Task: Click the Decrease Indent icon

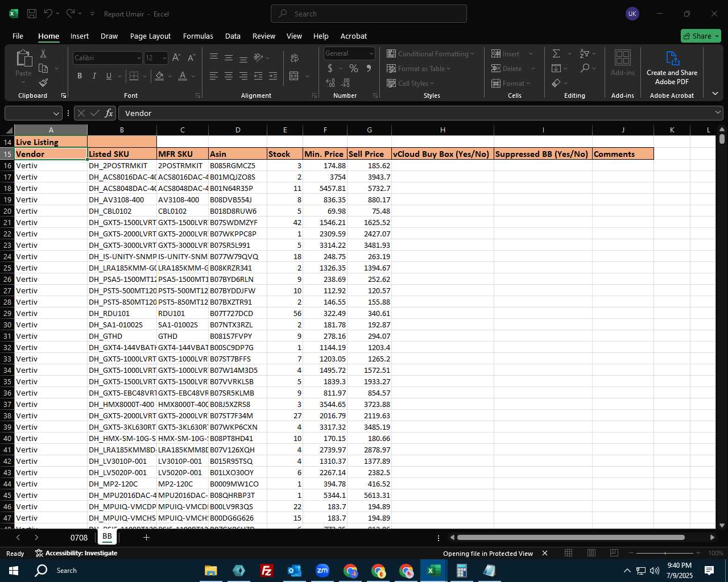Action: (258, 76)
